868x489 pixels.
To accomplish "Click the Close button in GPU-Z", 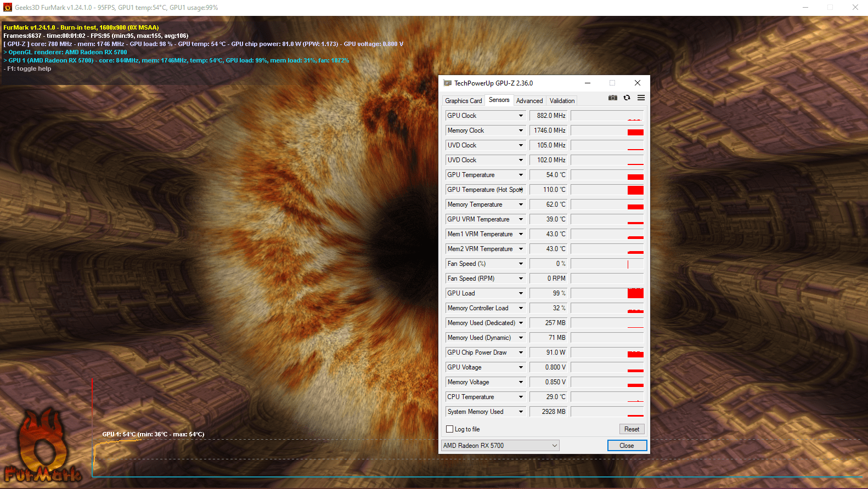I will click(x=627, y=446).
